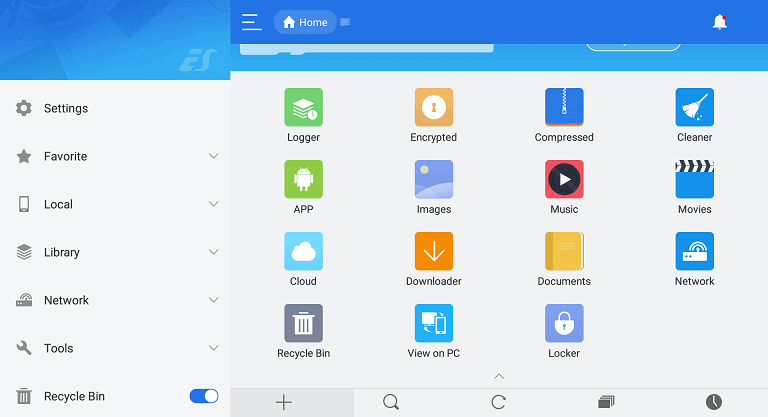Select Network in the sidebar

[x=67, y=300]
